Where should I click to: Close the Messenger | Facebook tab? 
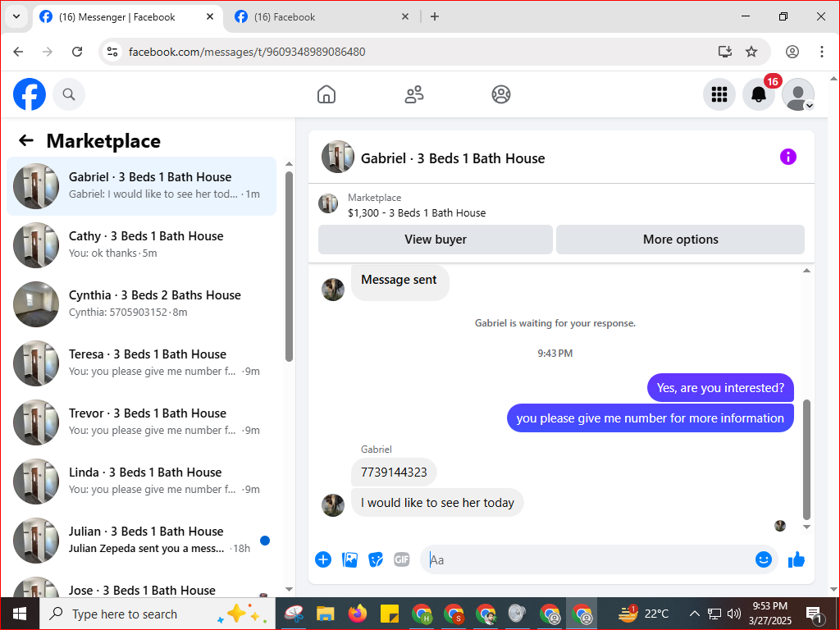[210, 16]
